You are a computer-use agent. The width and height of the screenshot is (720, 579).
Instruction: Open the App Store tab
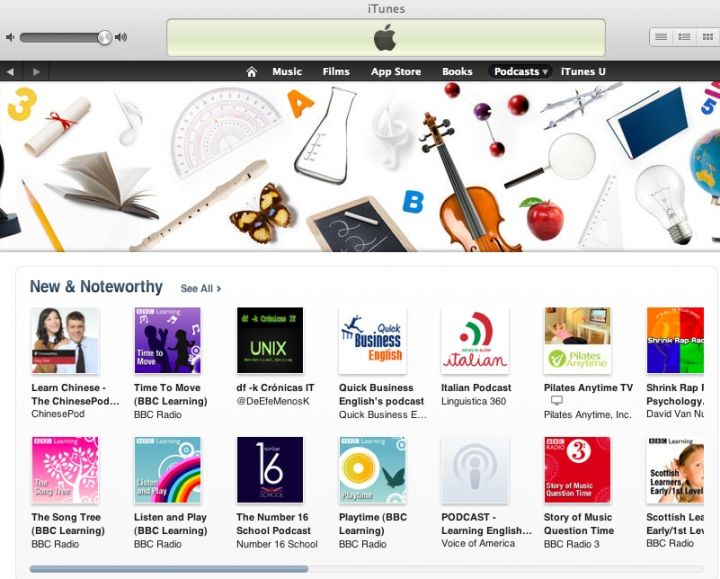[x=396, y=72]
